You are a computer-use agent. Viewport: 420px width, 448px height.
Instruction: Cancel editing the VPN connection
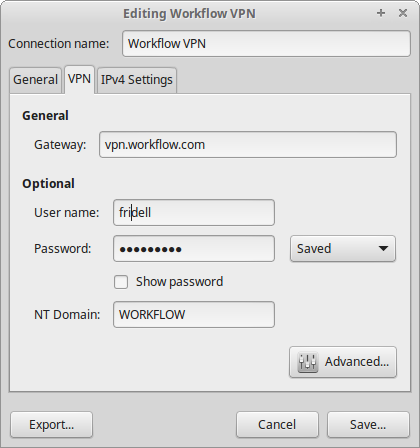[277, 425]
